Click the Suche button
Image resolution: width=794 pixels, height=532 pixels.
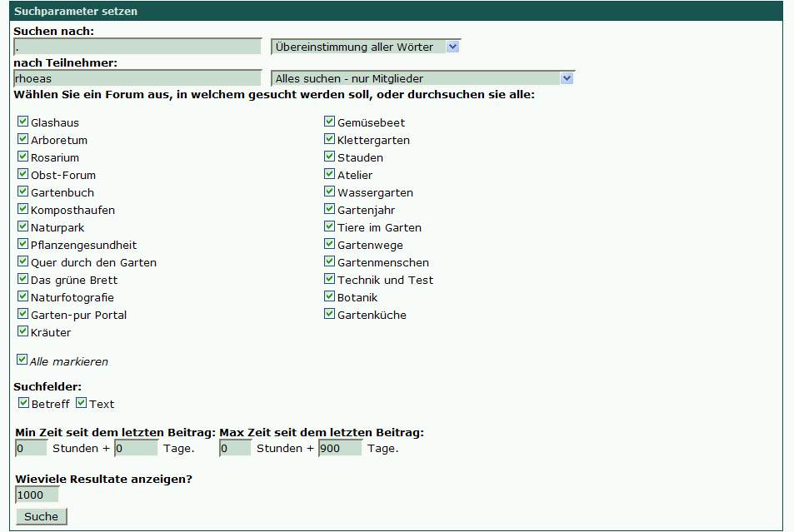pyautogui.click(x=41, y=516)
